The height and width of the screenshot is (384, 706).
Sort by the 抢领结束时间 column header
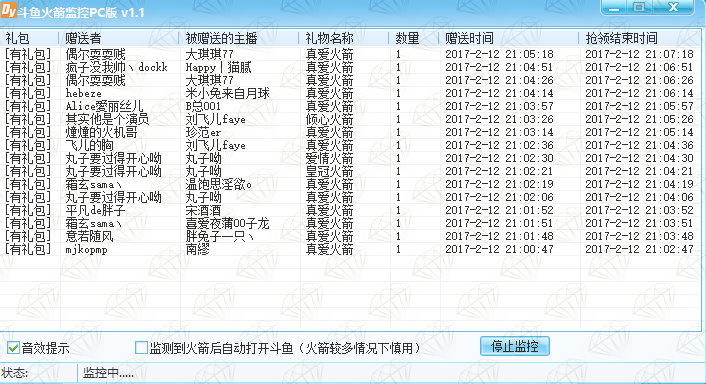coord(640,38)
